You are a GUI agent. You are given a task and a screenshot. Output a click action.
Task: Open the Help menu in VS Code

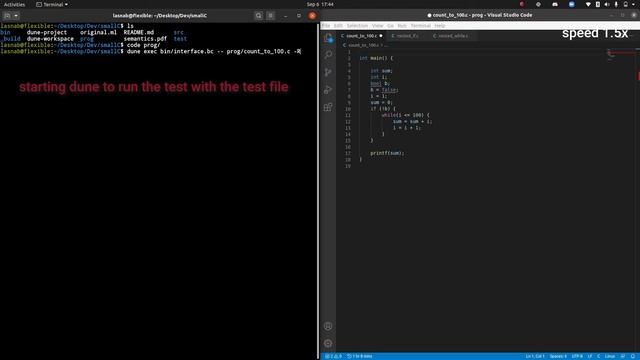tap(440, 26)
